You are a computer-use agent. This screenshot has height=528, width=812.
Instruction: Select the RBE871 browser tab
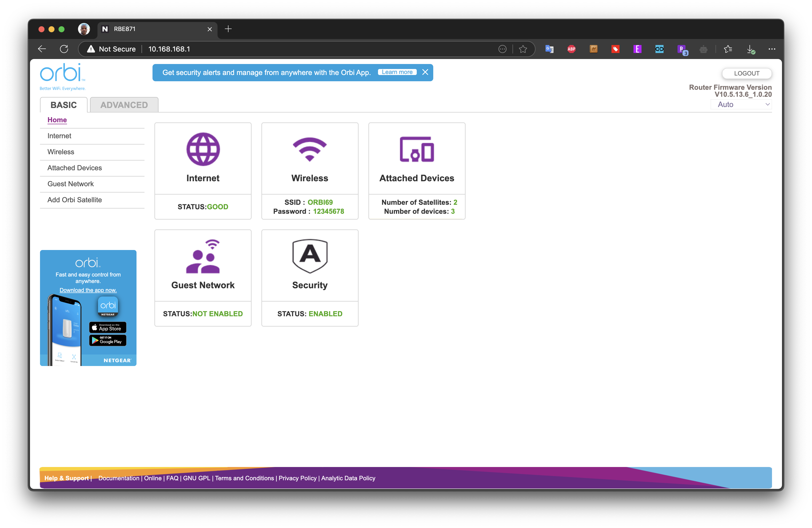pyautogui.click(x=157, y=29)
